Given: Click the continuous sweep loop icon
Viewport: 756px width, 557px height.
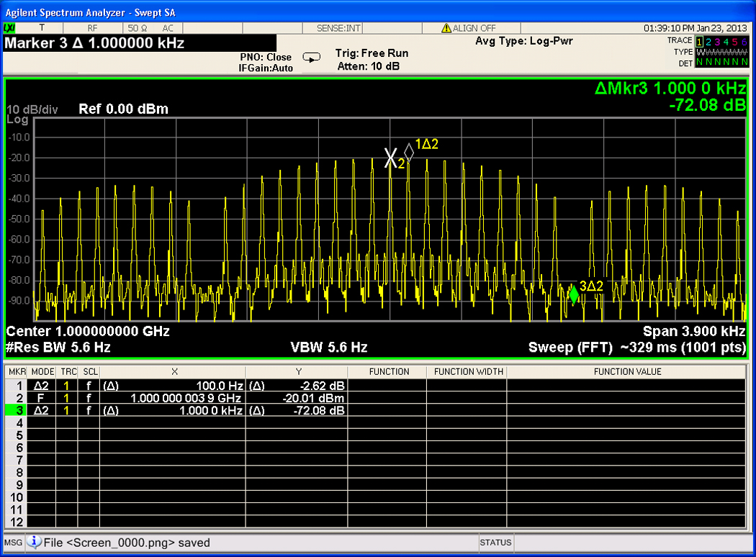Looking at the screenshot, I should 311,57.
